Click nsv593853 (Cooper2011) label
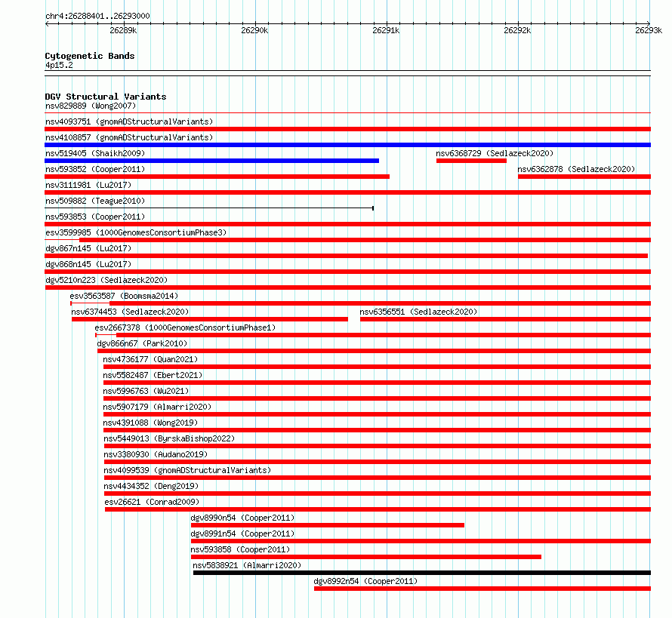The image size is (672, 618). tap(95, 217)
